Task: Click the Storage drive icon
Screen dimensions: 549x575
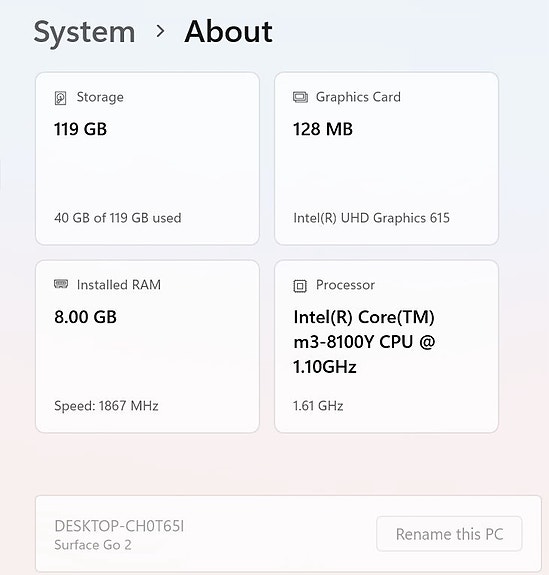Action: pyautogui.click(x=61, y=98)
